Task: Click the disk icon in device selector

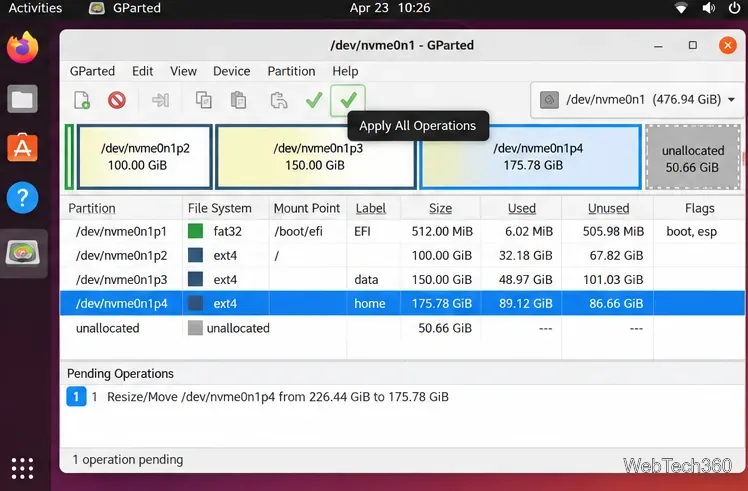Action: 549,100
